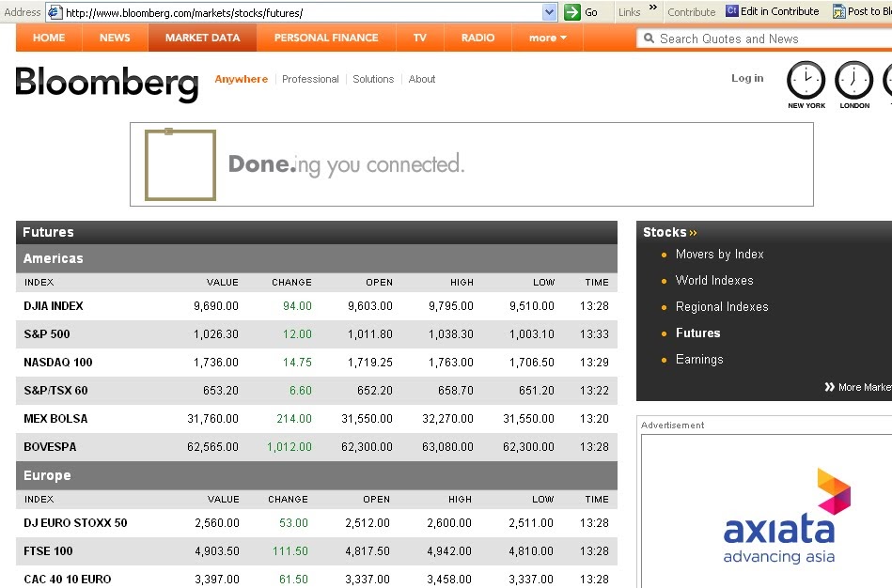Click the Contribute toolbar label
The width and height of the screenshot is (892, 588).
[x=691, y=12]
